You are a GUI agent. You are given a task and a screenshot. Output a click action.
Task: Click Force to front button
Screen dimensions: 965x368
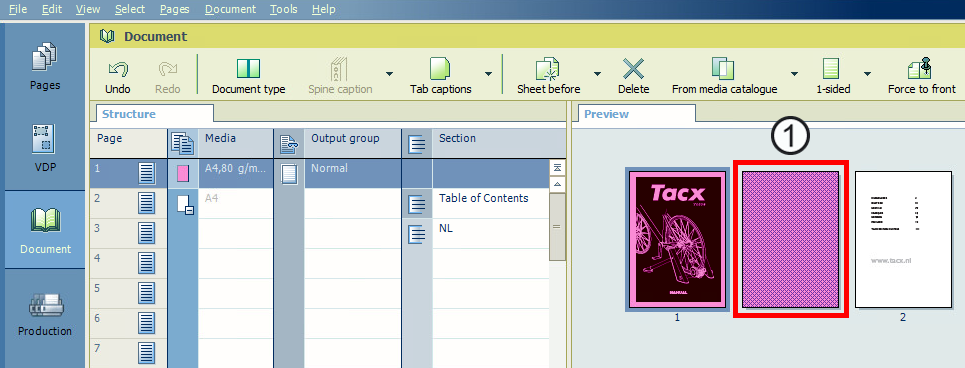coord(921,76)
